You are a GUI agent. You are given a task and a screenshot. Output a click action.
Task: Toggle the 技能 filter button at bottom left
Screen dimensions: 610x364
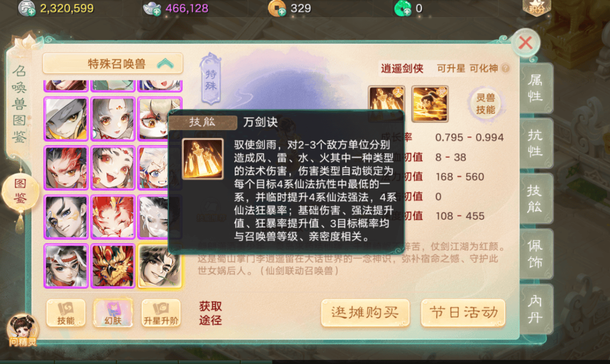click(x=66, y=313)
